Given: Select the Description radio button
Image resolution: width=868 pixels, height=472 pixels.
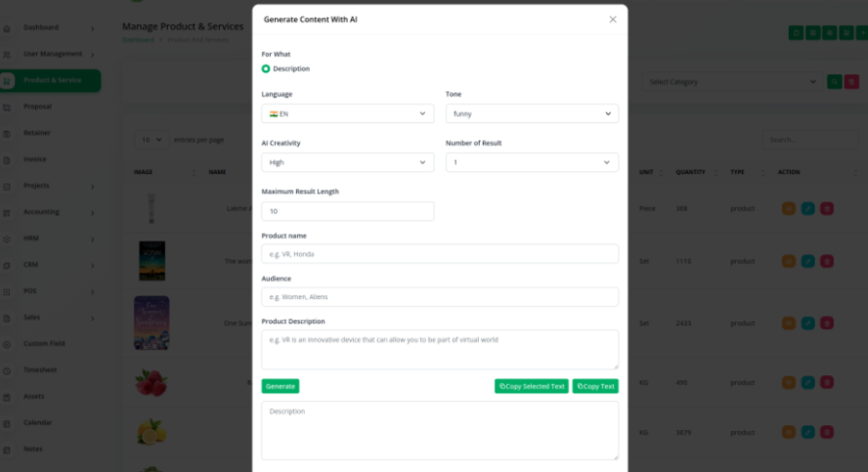Looking at the screenshot, I should tap(266, 69).
